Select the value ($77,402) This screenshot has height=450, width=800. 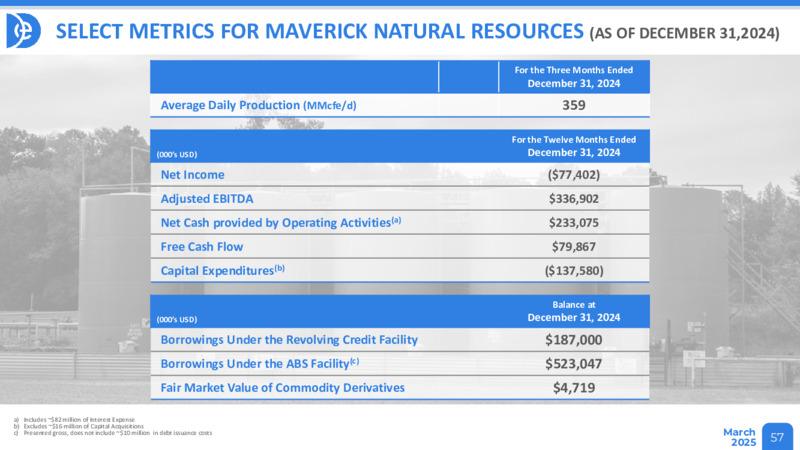(x=573, y=174)
